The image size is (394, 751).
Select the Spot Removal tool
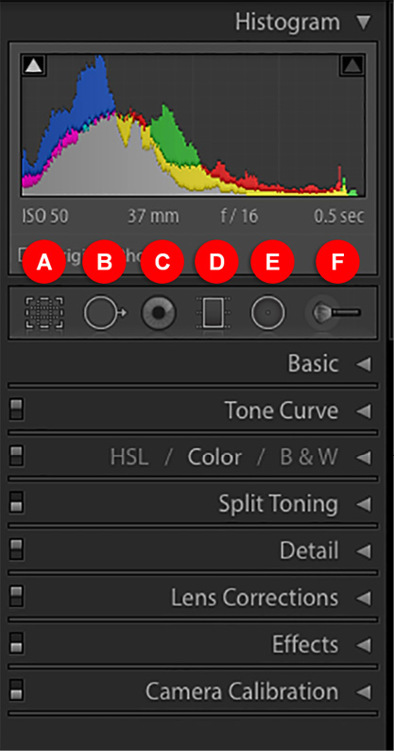[105, 313]
